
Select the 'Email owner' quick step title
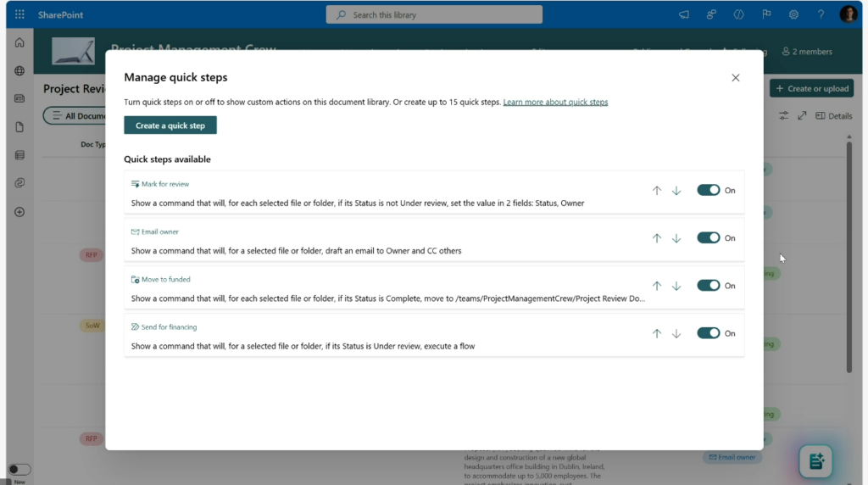coord(160,231)
